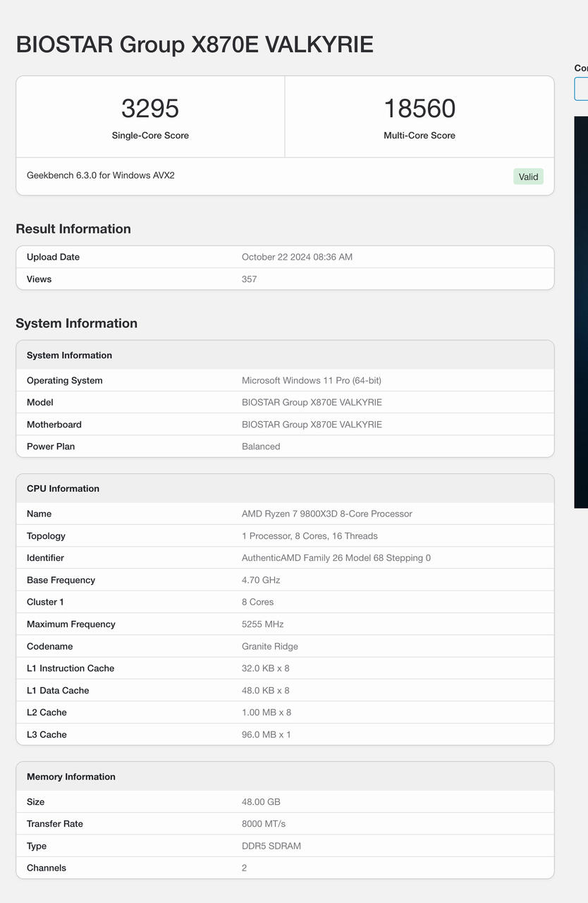Click the Channels value 2
Screen dimensions: 588x903
[x=245, y=868]
